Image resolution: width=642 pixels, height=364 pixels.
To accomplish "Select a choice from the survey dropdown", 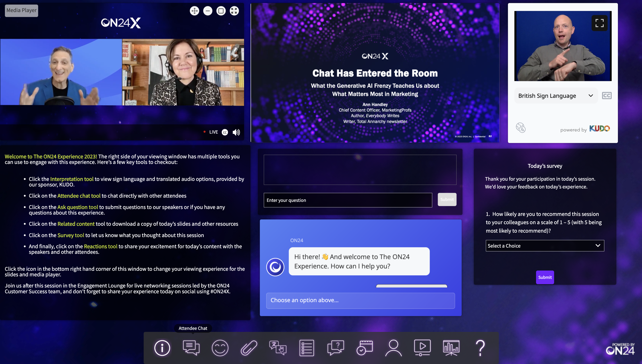I will point(544,246).
